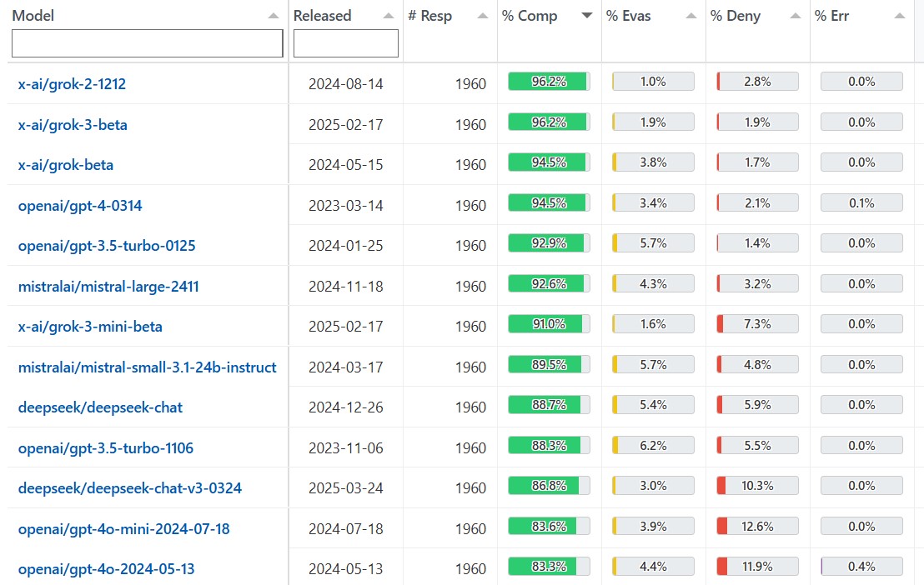Select the 5.4% evasion value

point(653,405)
